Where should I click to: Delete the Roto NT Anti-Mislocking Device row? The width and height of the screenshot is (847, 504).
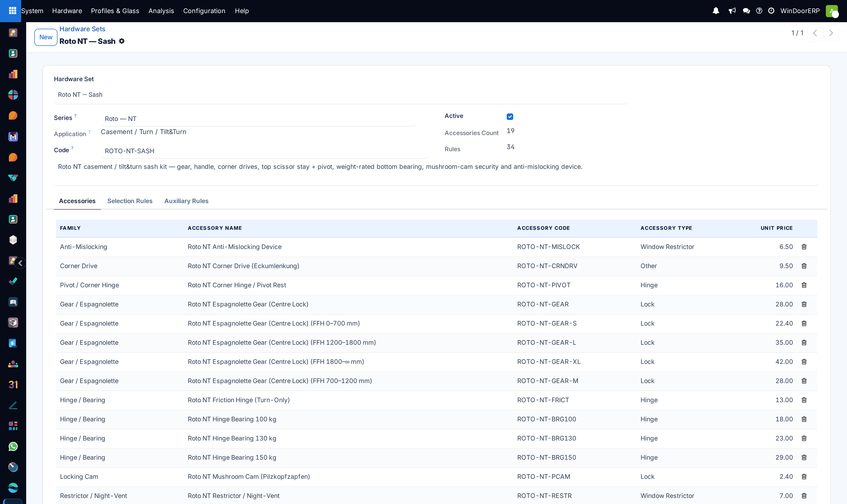pyautogui.click(x=804, y=247)
